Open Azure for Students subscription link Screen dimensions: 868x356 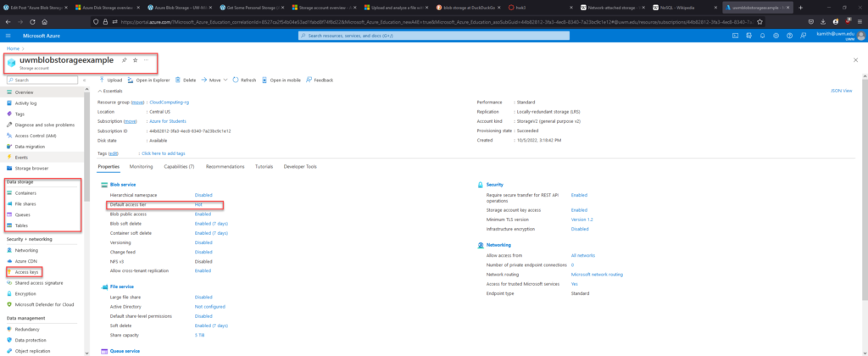(x=168, y=120)
